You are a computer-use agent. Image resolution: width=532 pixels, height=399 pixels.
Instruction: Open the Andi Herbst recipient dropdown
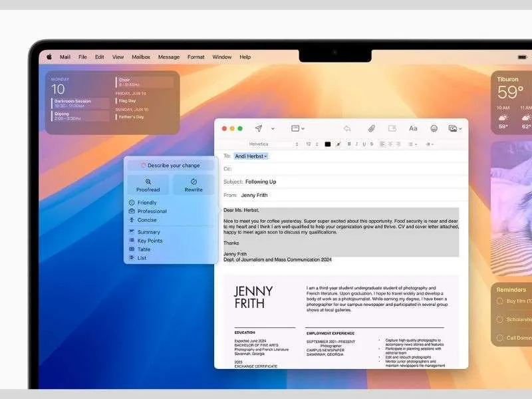pyautogui.click(x=251, y=156)
